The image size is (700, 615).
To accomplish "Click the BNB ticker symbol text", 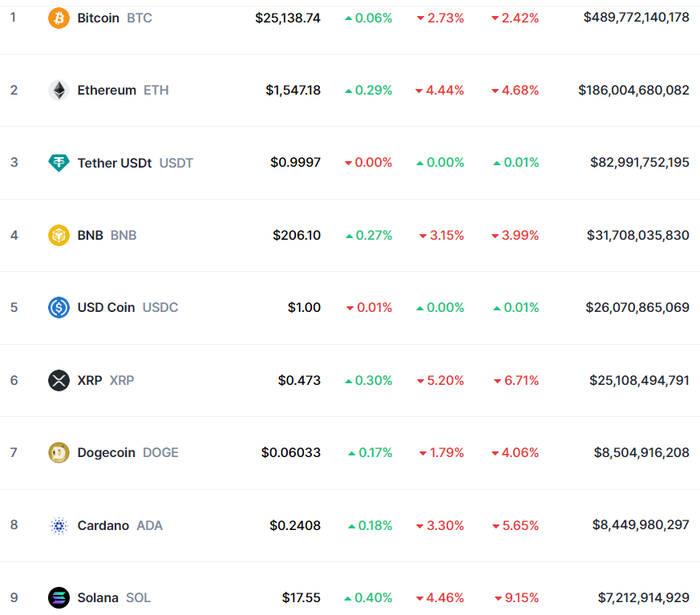I will tap(123, 235).
